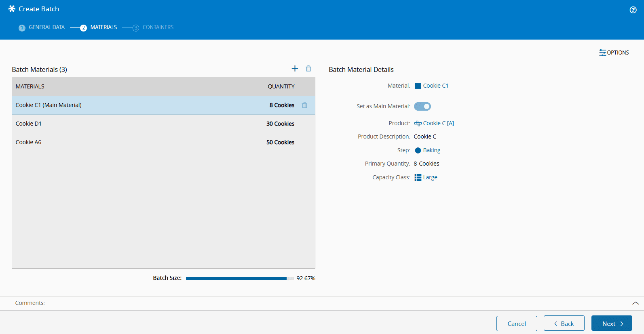Image resolution: width=644 pixels, height=334 pixels.
Task: Click the trash icon beside Batch Materials header
Action: pos(308,69)
